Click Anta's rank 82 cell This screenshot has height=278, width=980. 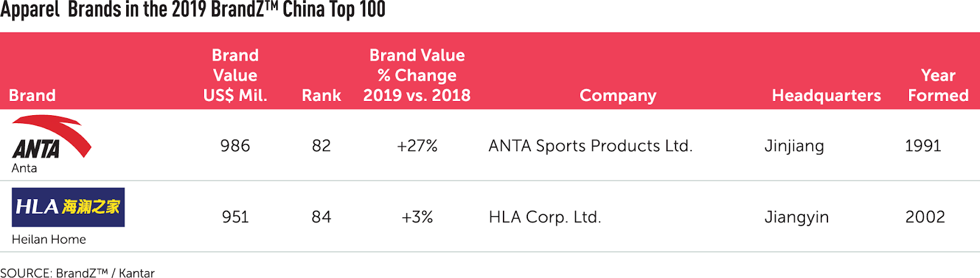tap(322, 146)
